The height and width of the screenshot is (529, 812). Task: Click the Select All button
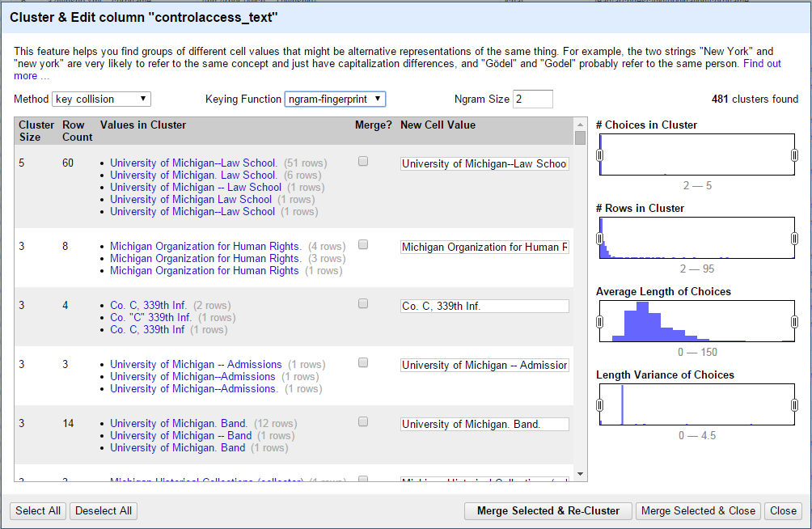[38, 511]
